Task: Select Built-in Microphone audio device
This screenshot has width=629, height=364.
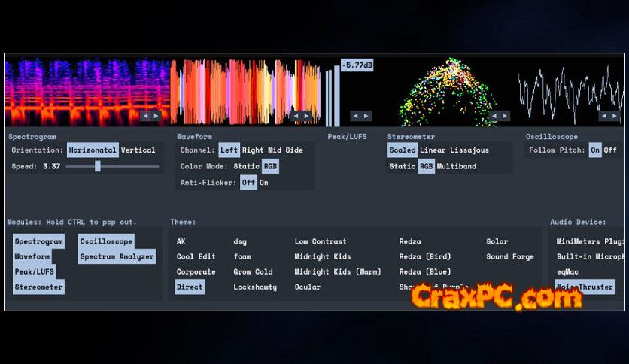Action: click(x=590, y=256)
